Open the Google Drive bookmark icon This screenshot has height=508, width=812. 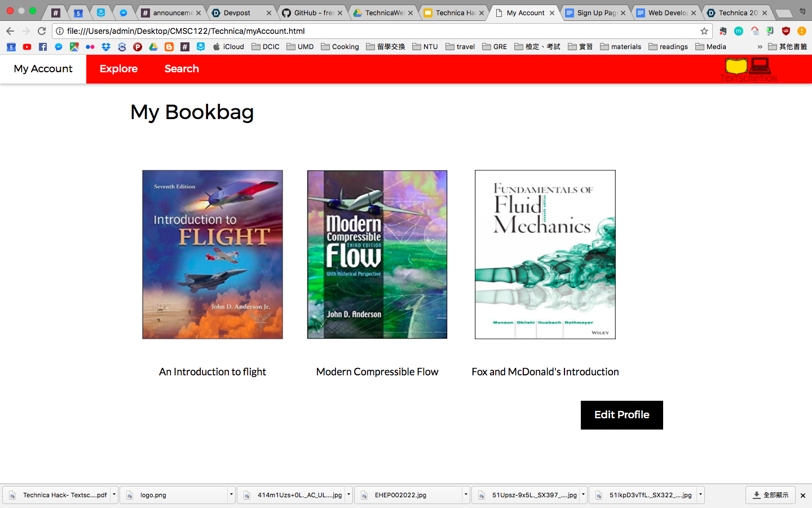tap(153, 47)
